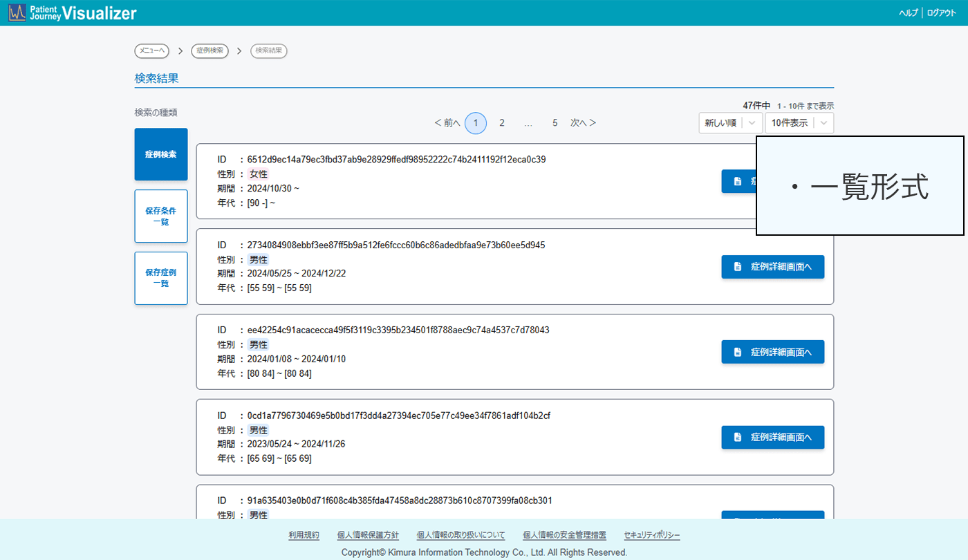
Task: Click document icon on third 症例詳細画面へ button
Action: click(x=738, y=352)
